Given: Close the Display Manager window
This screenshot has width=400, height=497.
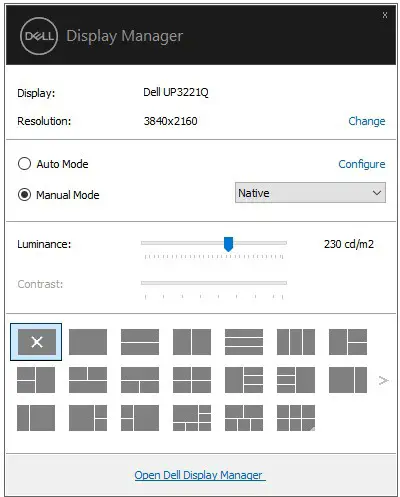Looking at the screenshot, I should click(x=385, y=15).
